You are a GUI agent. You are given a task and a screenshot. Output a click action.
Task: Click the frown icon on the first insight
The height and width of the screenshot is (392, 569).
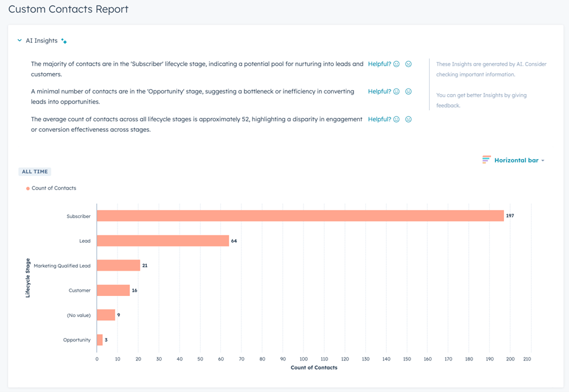click(x=409, y=64)
